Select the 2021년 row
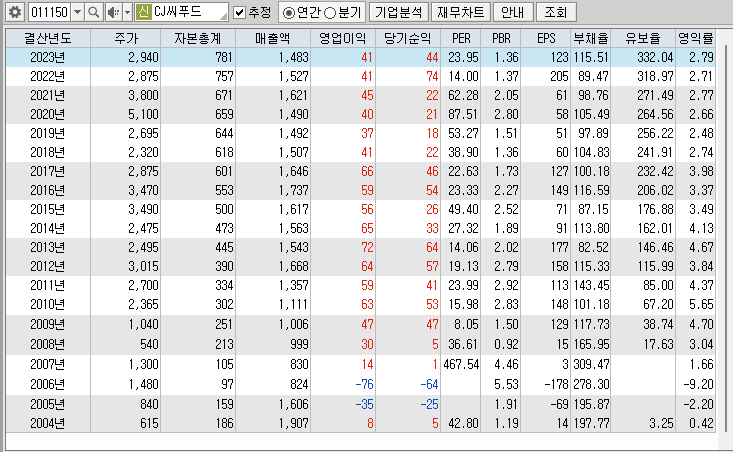Viewport: 733px width, 452px height. (360, 95)
